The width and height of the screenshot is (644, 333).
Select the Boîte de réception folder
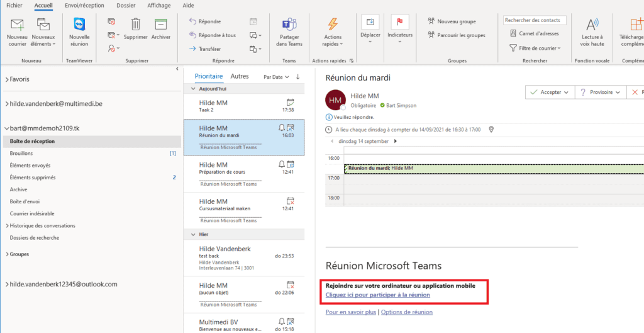92,141
